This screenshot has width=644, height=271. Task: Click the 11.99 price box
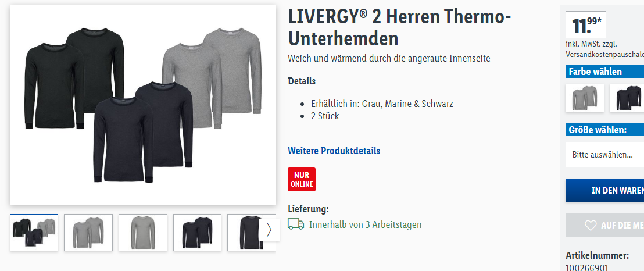point(586,24)
